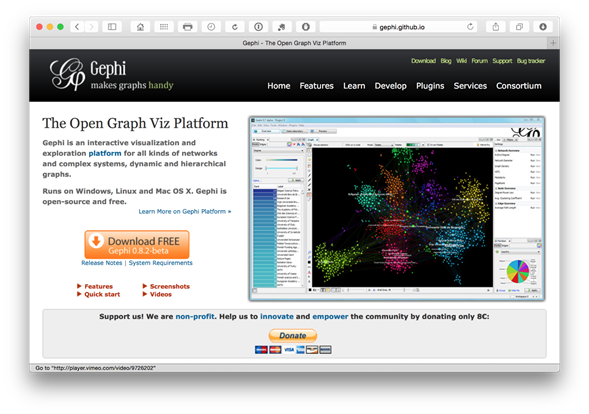
Task: Click the Gephi logo in the header
Action: tap(112, 74)
